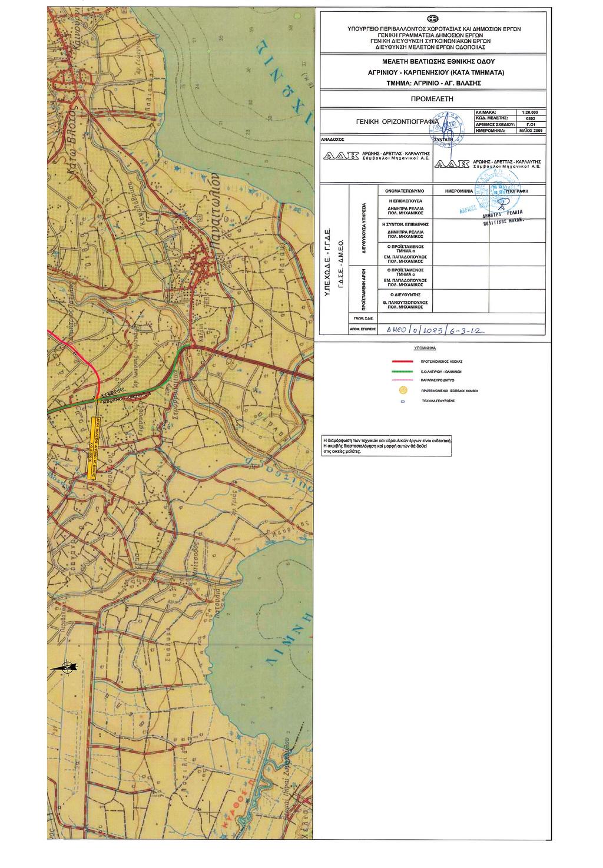Click the ΤΕΧΝΙΚΑ ΓΕΦΥΡΩΣΗΣ legend label

click(439, 400)
